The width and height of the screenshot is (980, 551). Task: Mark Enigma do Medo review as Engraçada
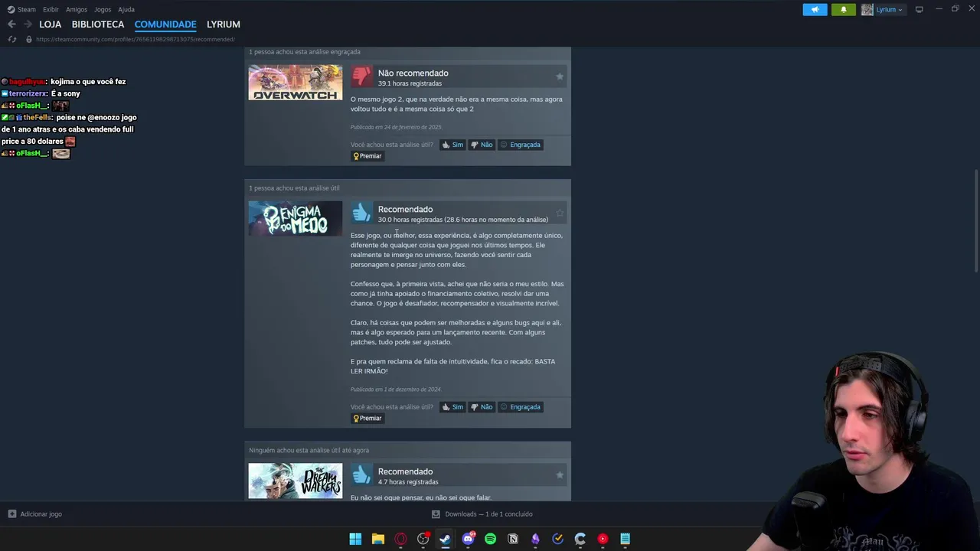tap(520, 407)
